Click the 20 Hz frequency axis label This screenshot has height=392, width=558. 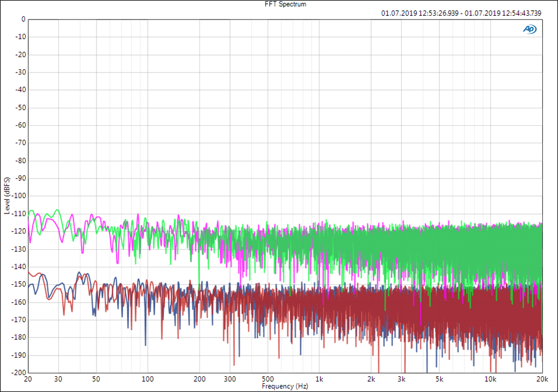point(28,379)
